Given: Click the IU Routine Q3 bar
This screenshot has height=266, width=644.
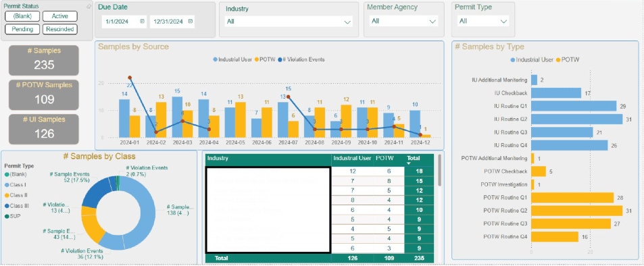Looking at the screenshot, I should 562,132.
